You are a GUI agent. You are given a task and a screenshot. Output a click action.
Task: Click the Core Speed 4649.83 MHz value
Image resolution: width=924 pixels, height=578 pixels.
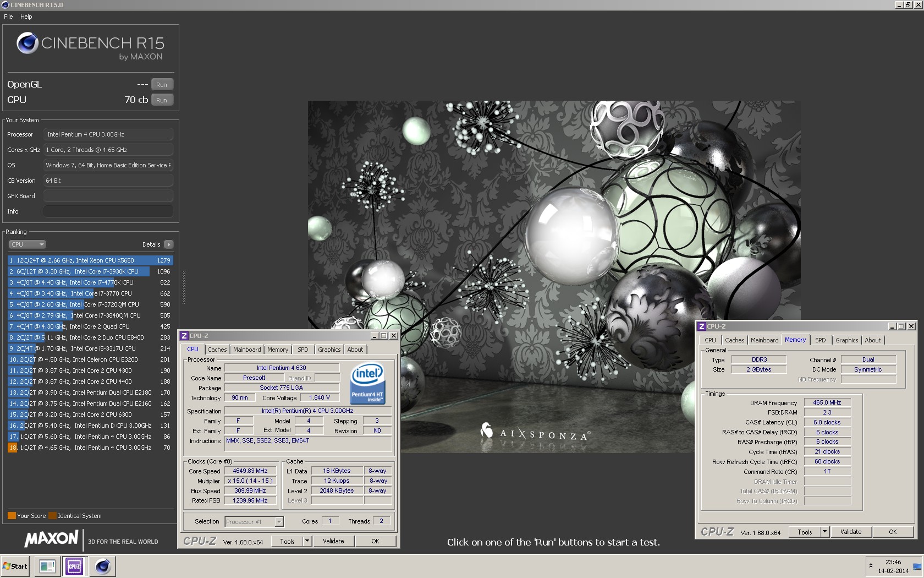250,471
